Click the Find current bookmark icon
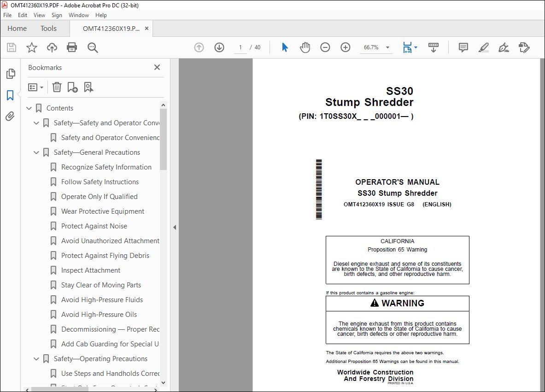The height and width of the screenshot is (392, 545). (88, 87)
